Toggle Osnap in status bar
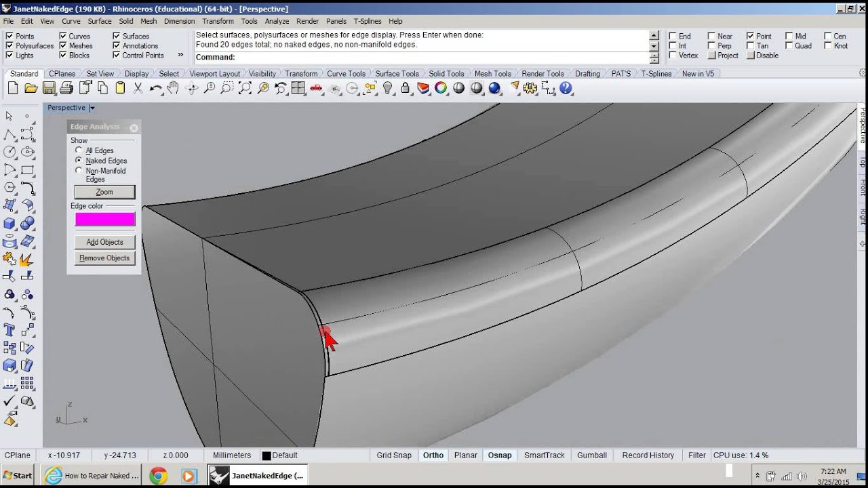The image size is (868, 488). click(500, 455)
